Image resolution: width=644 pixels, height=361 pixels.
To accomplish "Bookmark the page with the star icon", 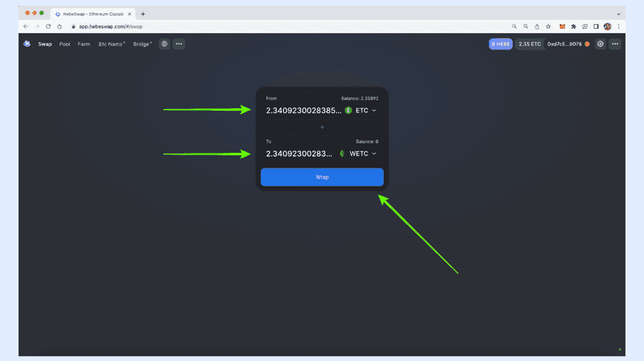I will pos(548,26).
